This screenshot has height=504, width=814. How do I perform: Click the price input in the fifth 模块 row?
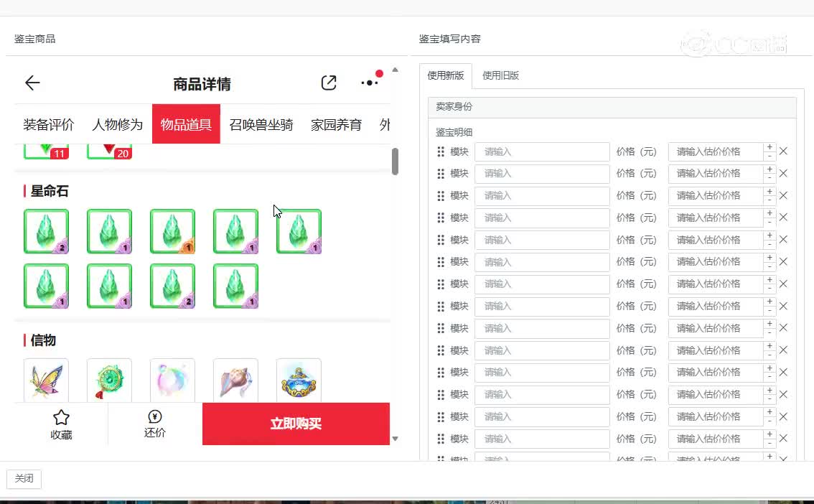(x=716, y=240)
